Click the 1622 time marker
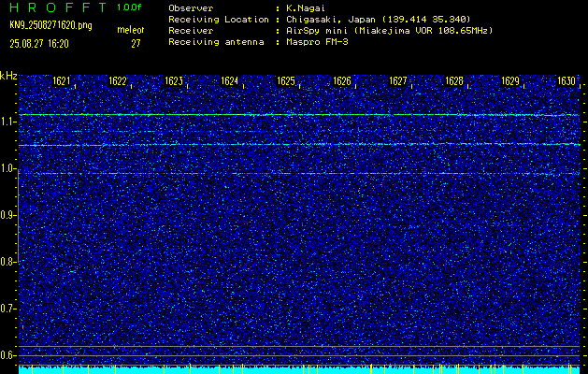The image size is (588, 374). [x=118, y=80]
